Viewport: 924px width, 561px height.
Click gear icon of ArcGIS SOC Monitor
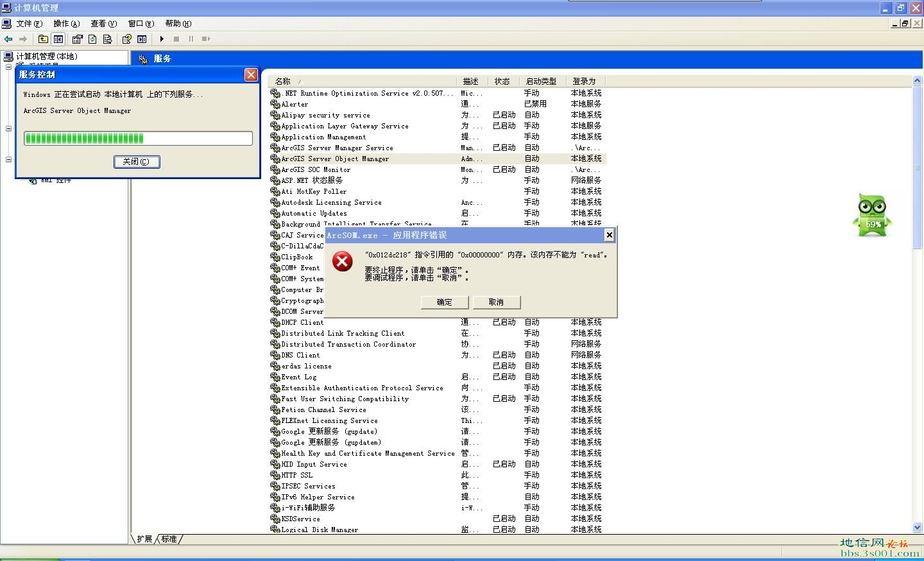point(275,169)
